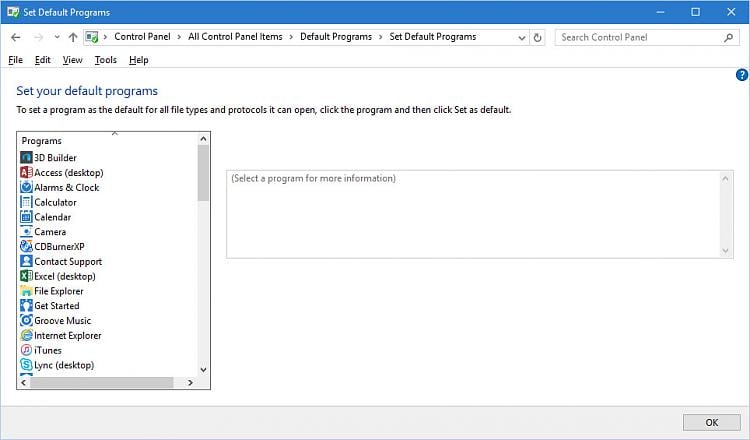This screenshot has height=440, width=750.
Task: Open the View menu
Action: point(73,60)
